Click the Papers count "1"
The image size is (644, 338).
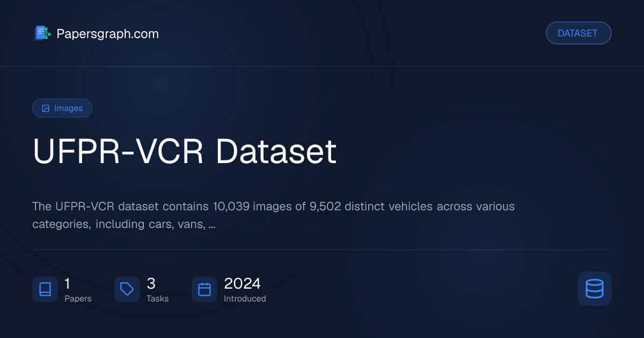click(x=67, y=283)
